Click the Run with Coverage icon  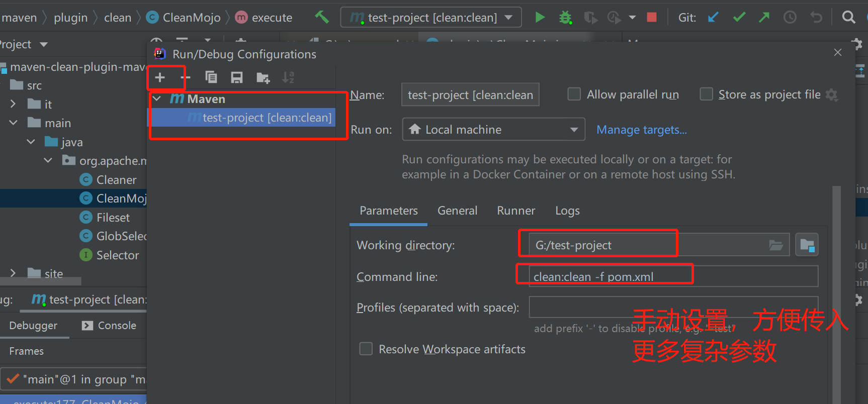pos(591,18)
